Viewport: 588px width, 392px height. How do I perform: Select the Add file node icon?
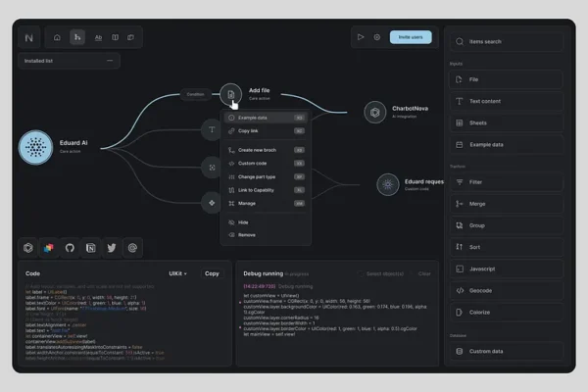(230, 94)
